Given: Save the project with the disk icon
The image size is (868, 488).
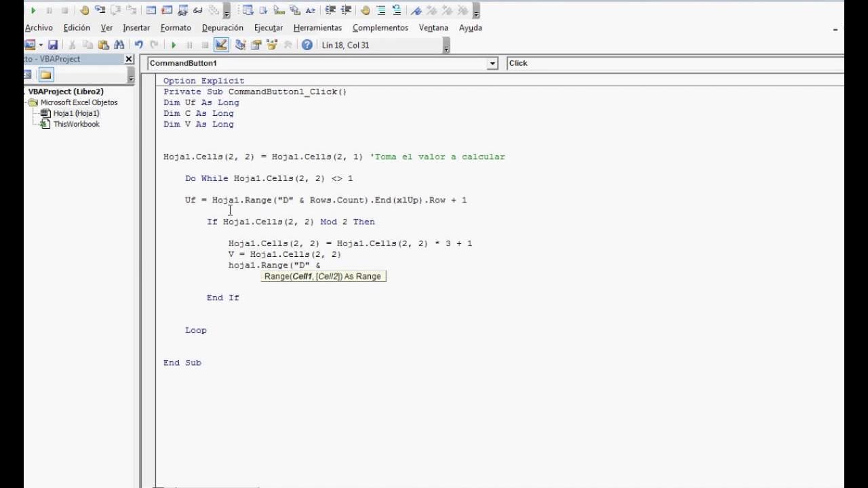Looking at the screenshot, I should 53,45.
